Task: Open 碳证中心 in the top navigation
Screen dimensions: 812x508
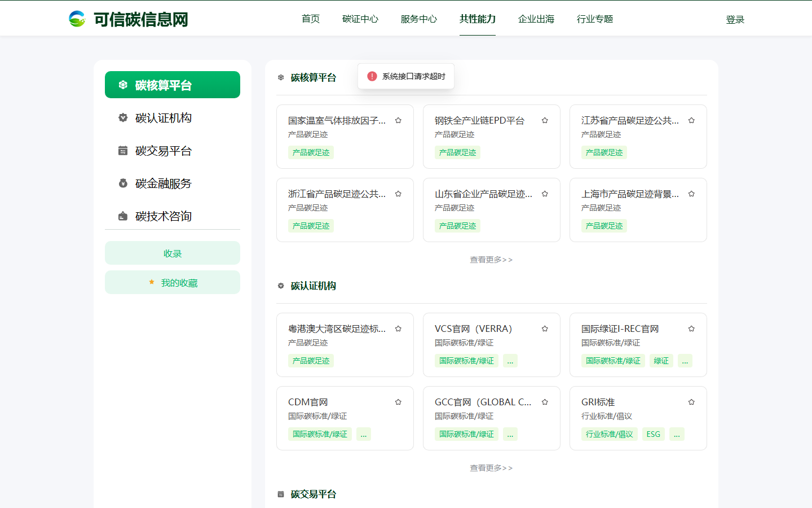Action: (360, 19)
